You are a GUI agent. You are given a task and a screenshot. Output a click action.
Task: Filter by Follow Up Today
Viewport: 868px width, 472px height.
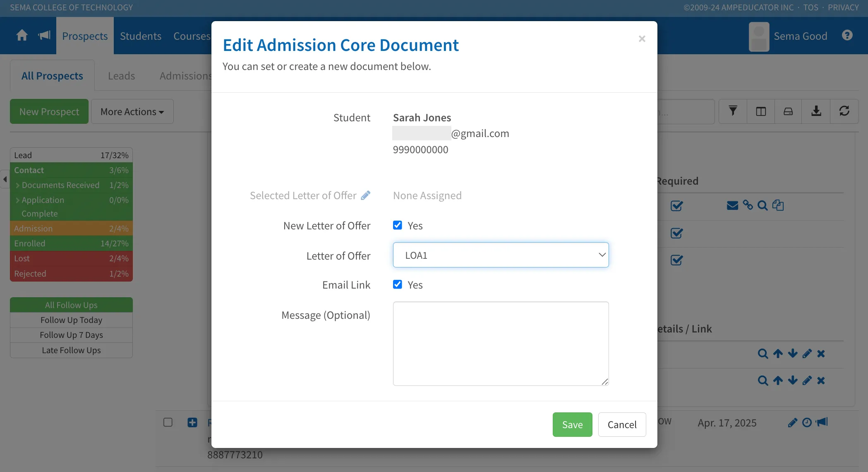point(71,320)
